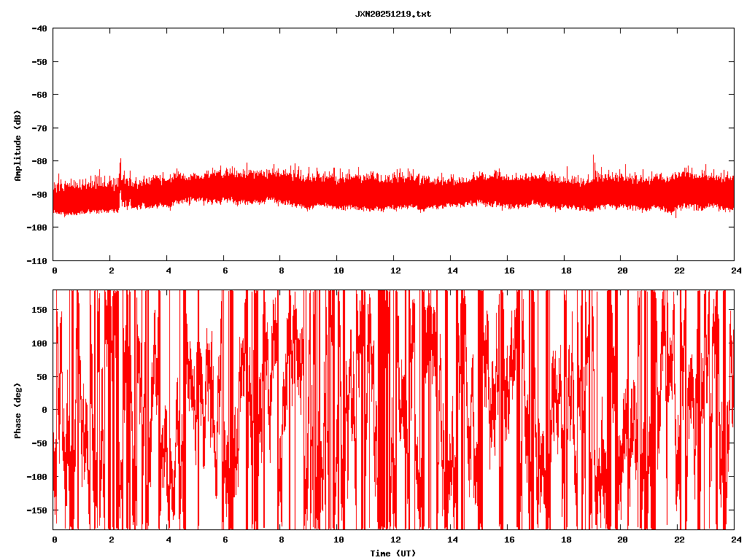This screenshot has width=747, height=560.
Task: Click the Phase (deg) axis label
Action: (x=18, y=410)
